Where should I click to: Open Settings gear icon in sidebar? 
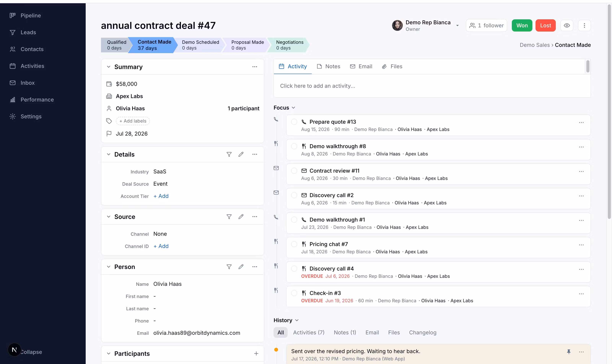tap(12, 116)
